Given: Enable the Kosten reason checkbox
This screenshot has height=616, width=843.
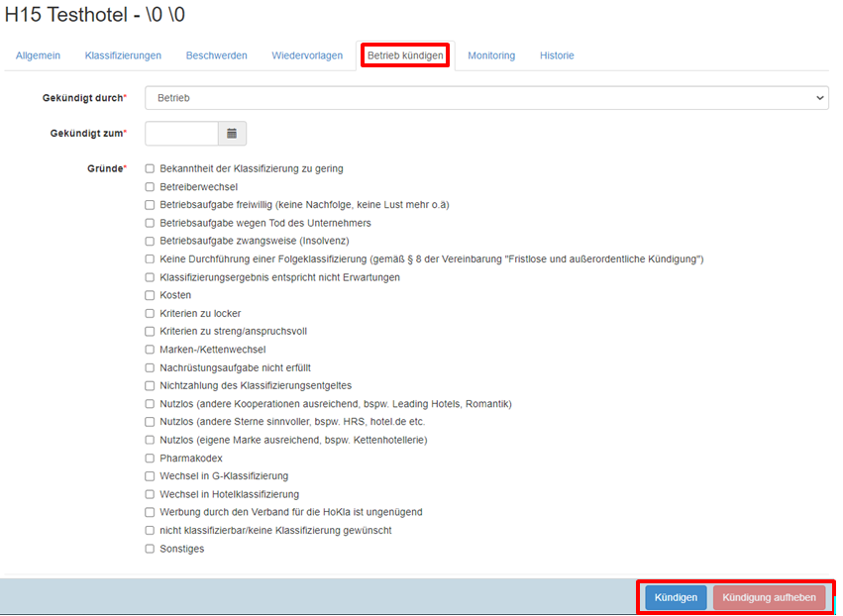Looking at the screenshot, I should coord(150,295).
